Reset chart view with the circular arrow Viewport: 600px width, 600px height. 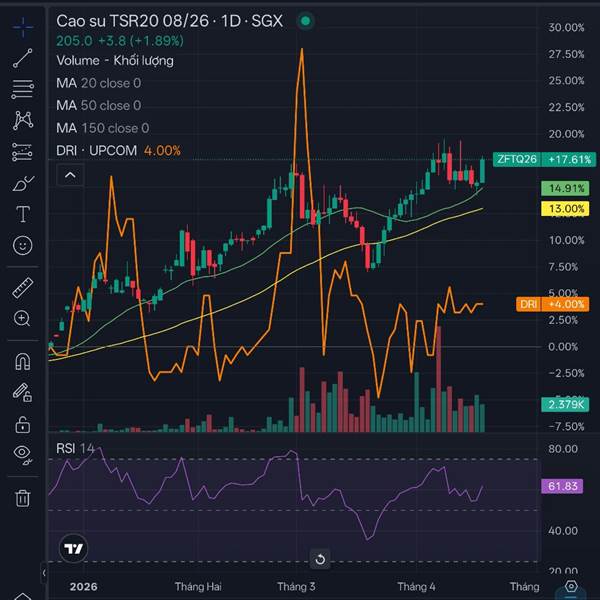click(x=320, y=559)
